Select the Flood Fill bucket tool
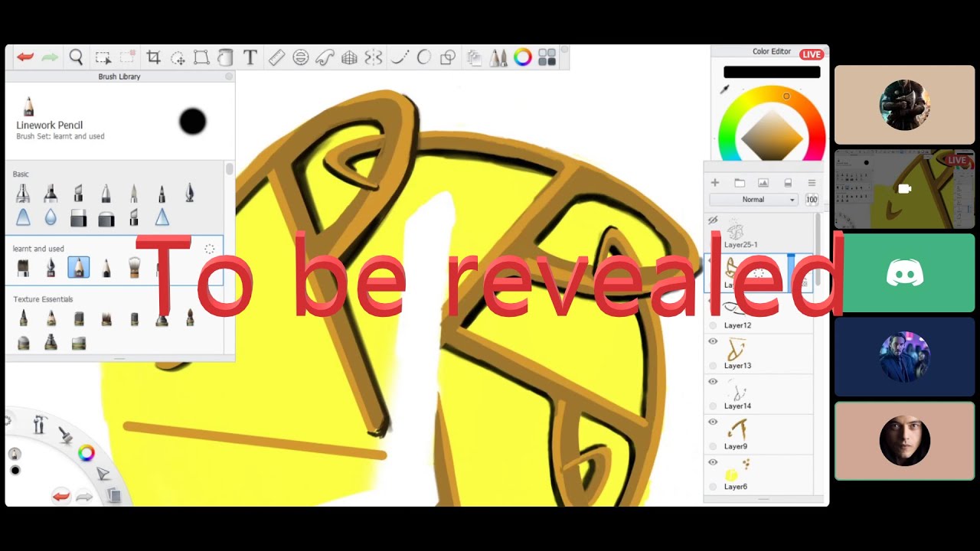 tap(225, 57)
